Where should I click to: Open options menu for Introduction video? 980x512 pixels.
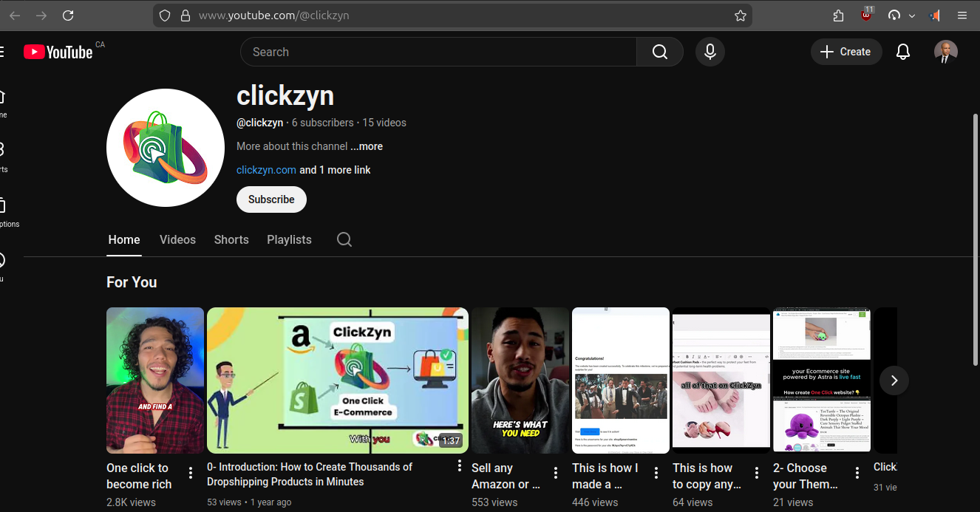(x=459, y=466)
